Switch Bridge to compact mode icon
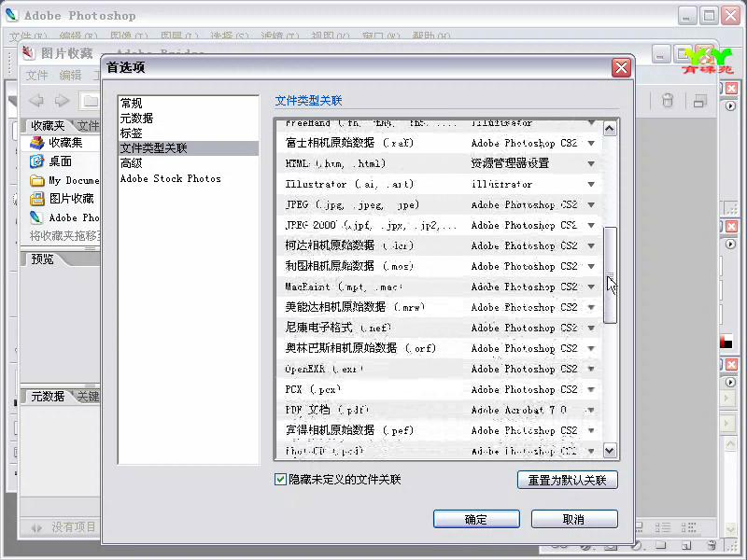 [699, 101]
